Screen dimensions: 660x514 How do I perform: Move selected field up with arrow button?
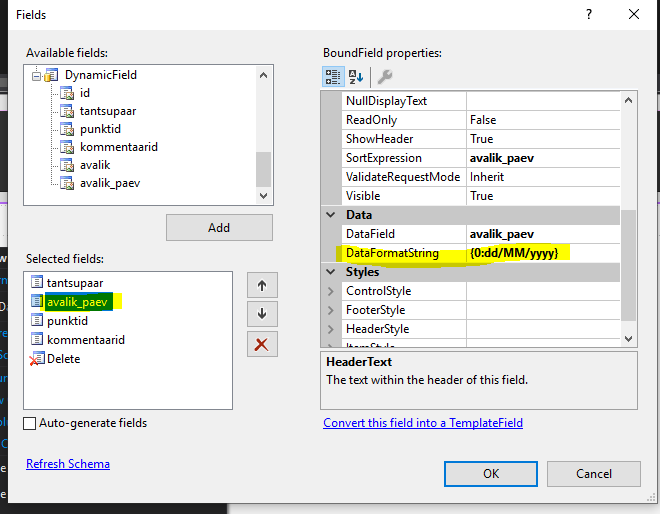[x=261, y=285]
